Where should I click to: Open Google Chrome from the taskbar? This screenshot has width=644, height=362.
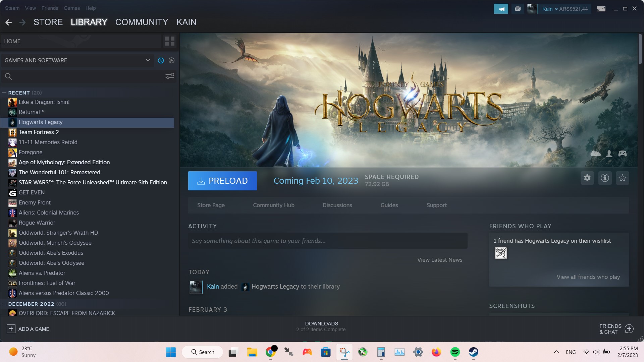click(270, 352)
